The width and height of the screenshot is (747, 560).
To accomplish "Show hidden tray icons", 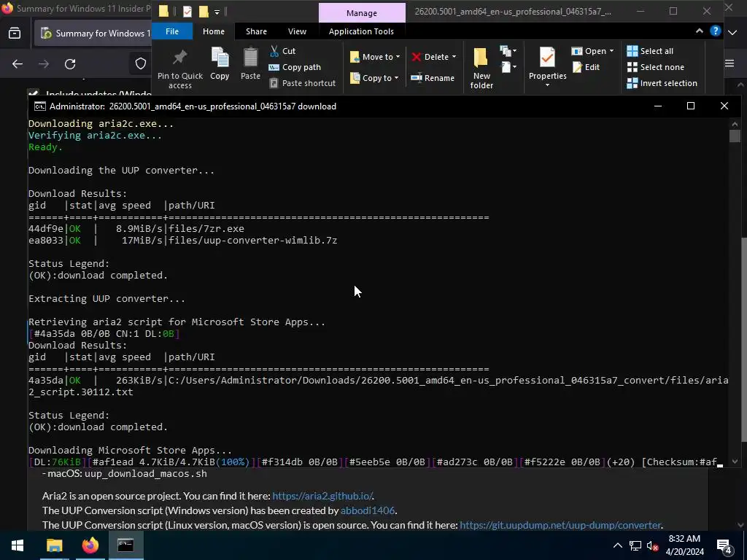I will [x=617, y=545].
